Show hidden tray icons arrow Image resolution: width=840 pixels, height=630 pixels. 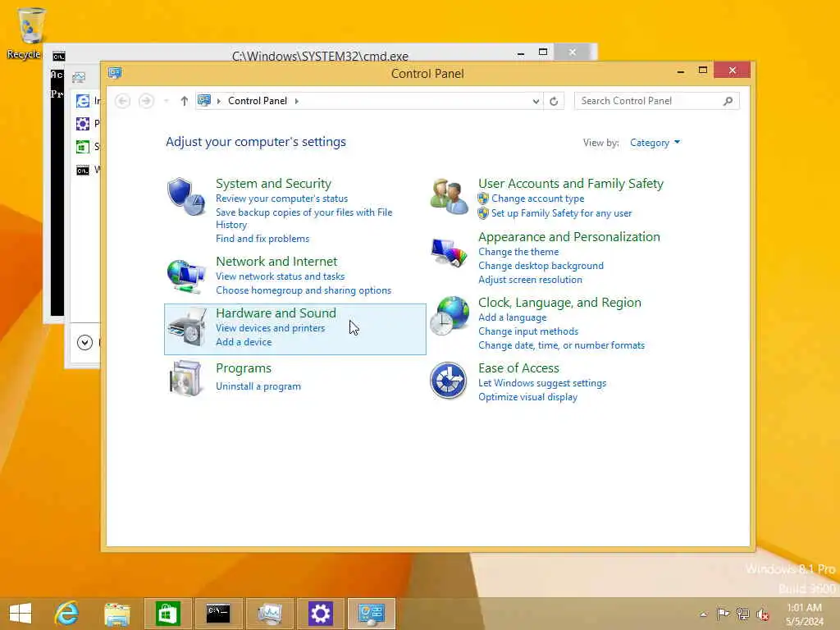pyautogui.click(x=703, y=614)
